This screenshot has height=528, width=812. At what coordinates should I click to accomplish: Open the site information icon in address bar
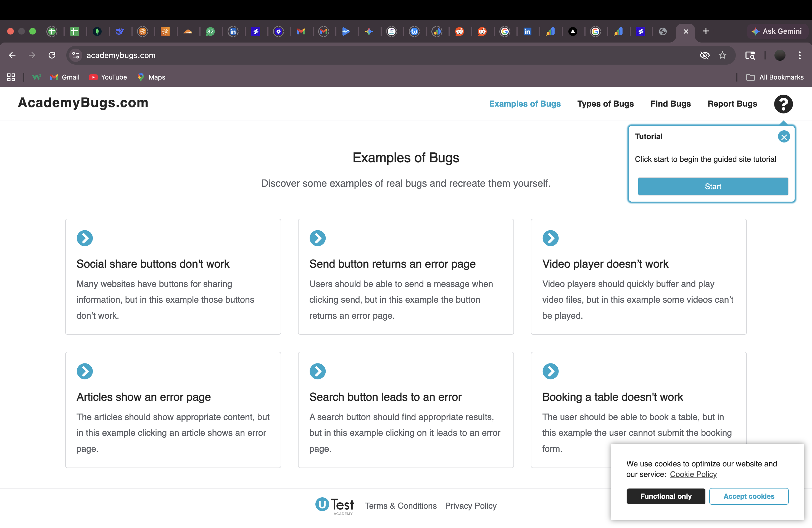[75, 55]
